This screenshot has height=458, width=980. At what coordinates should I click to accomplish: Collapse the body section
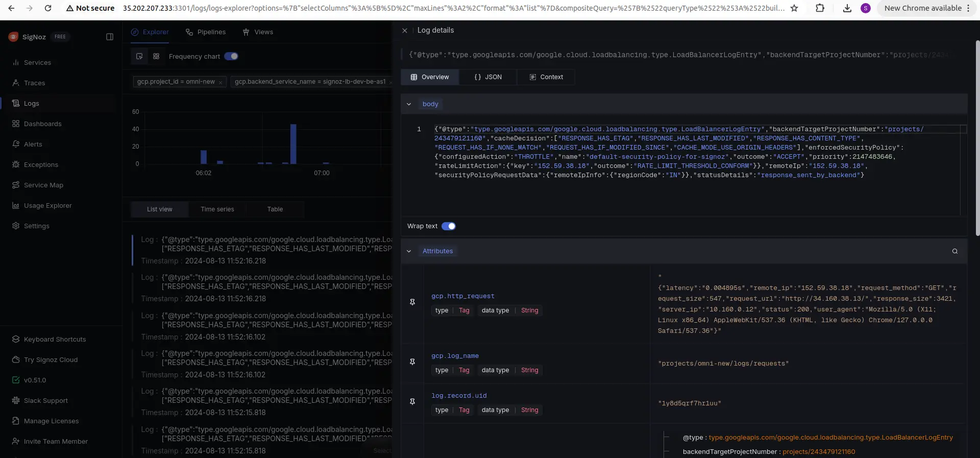409,104
